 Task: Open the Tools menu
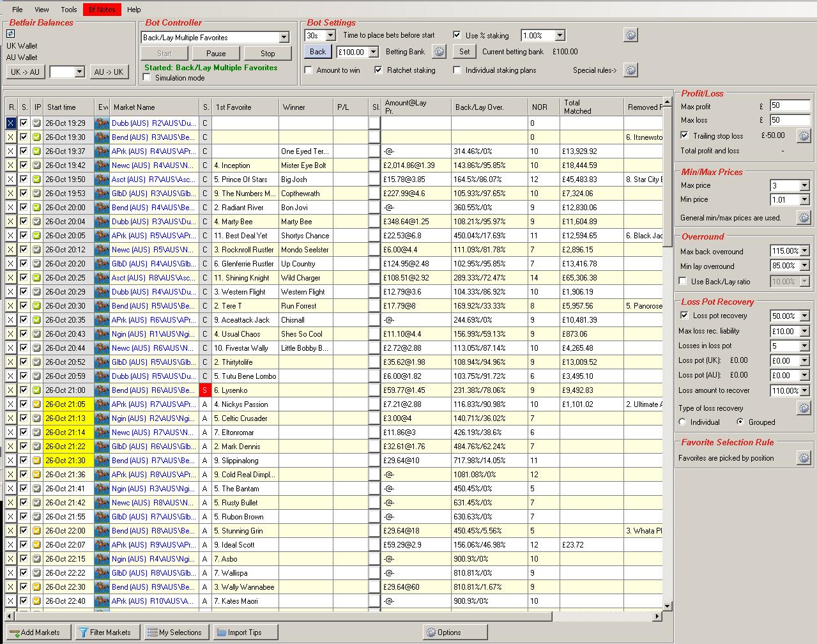click(x=69, y=10)
